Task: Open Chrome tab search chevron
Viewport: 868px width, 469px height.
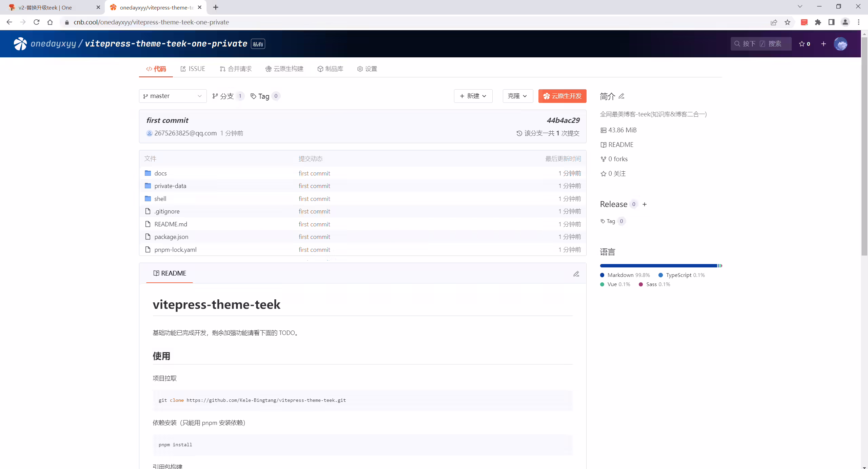Action: coord(800,6)
